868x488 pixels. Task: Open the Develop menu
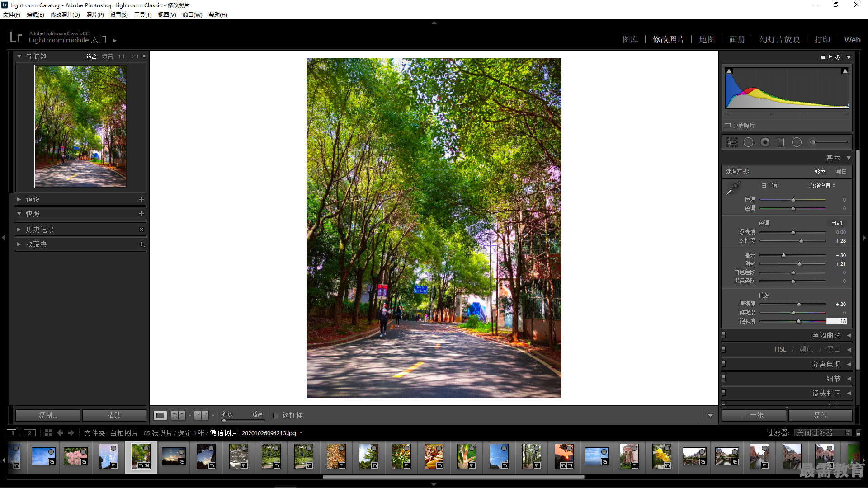click(65, 15)
